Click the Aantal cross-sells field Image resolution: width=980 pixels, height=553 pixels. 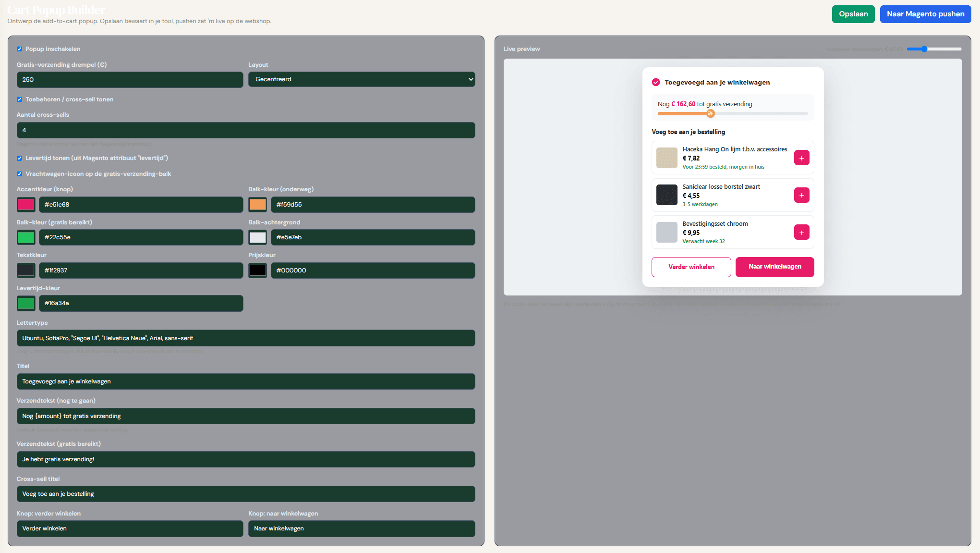tap(246, 130)
